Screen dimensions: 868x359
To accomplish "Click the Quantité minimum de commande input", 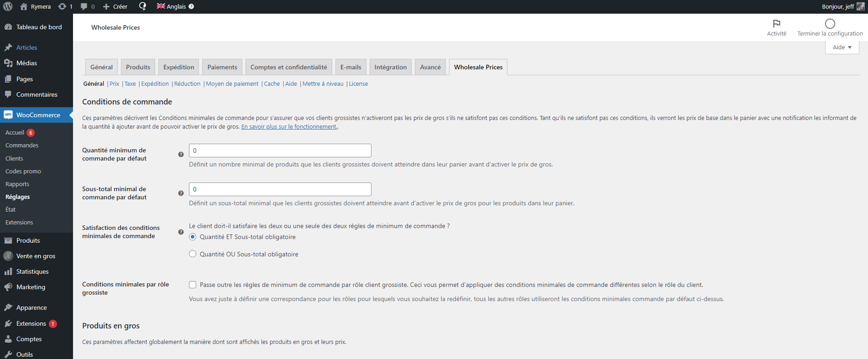I will [x=280, y=151].
